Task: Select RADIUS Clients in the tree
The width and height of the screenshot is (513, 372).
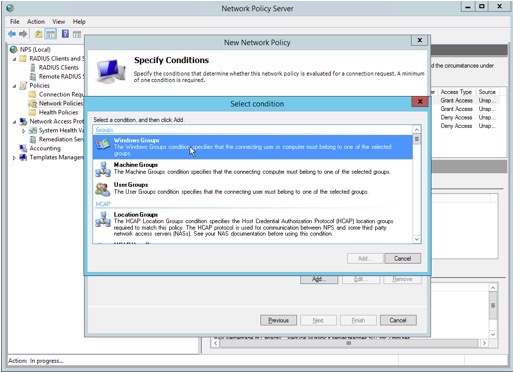Action: [59, 68]
